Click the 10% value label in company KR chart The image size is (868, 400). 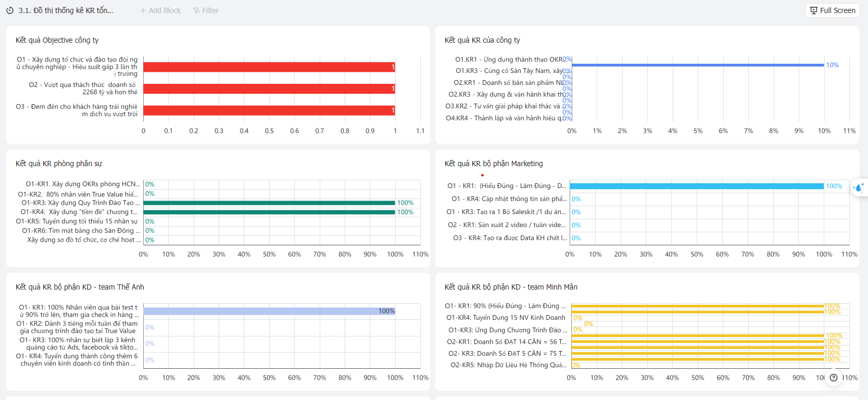pyautogui.click(x=833, y=65)
